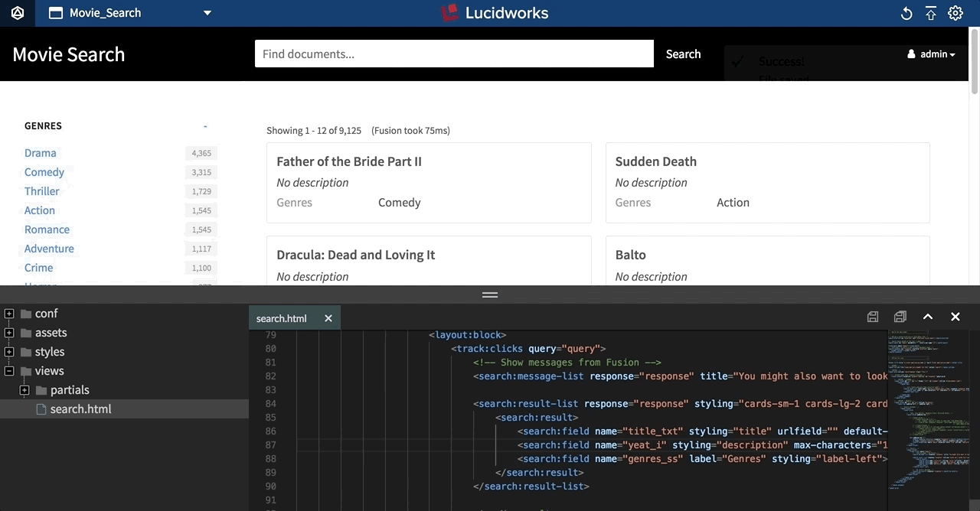Select the search.html editor tab
Viewport: 980px width, 511px height.
282,318
